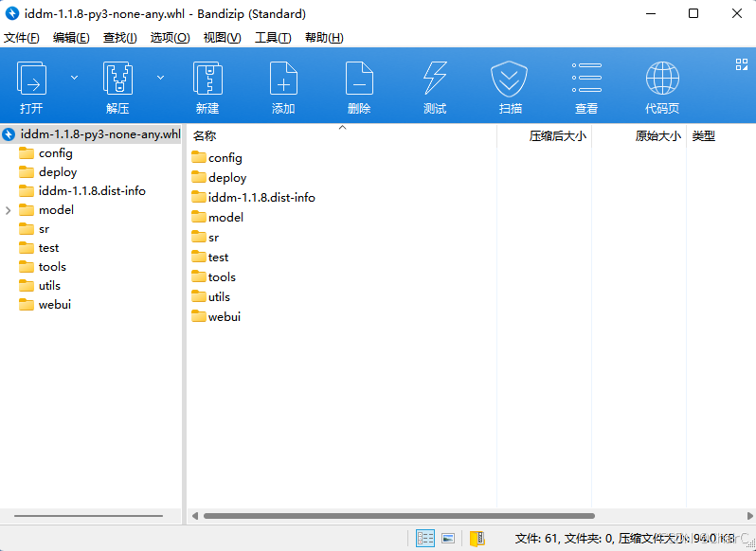The image size is (756, 551).
Task: Sort by the 原始大小 column header
Action: pyautogui.click(x=639, y=135)
